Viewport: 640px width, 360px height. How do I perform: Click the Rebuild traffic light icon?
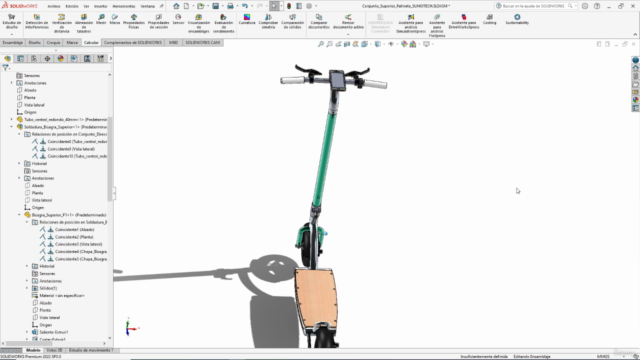[x=289, y=6]
